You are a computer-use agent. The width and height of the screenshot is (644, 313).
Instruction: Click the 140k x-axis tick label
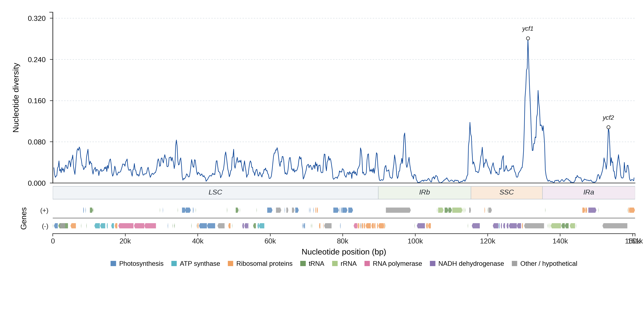[x=560, y=241]
